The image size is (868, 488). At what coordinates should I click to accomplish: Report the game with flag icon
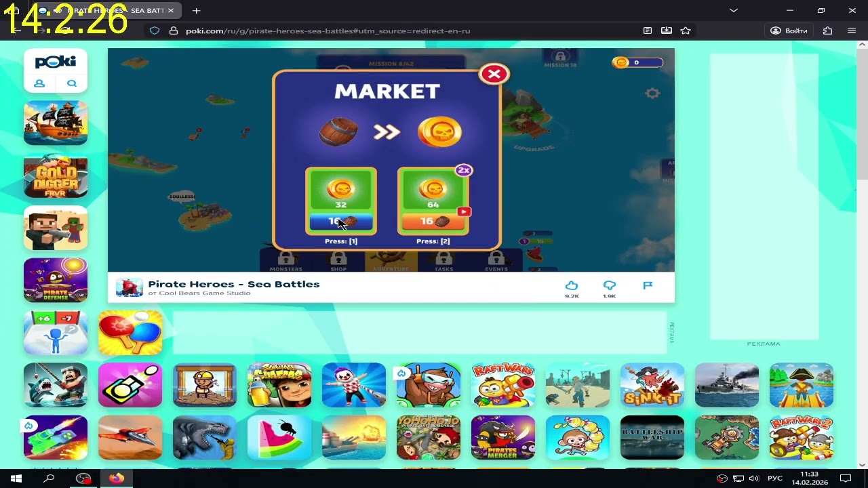point(648,285)
